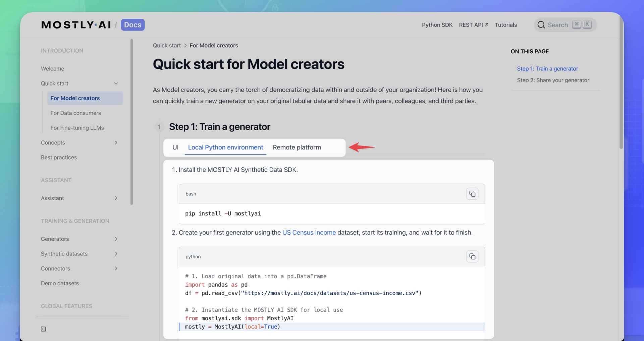Go to Tutorials

click(506, 25)
